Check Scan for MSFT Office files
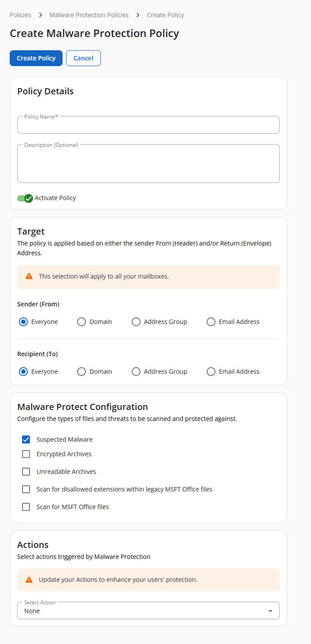The width and height of the screenshot is (311, 644). pos(26,506)
